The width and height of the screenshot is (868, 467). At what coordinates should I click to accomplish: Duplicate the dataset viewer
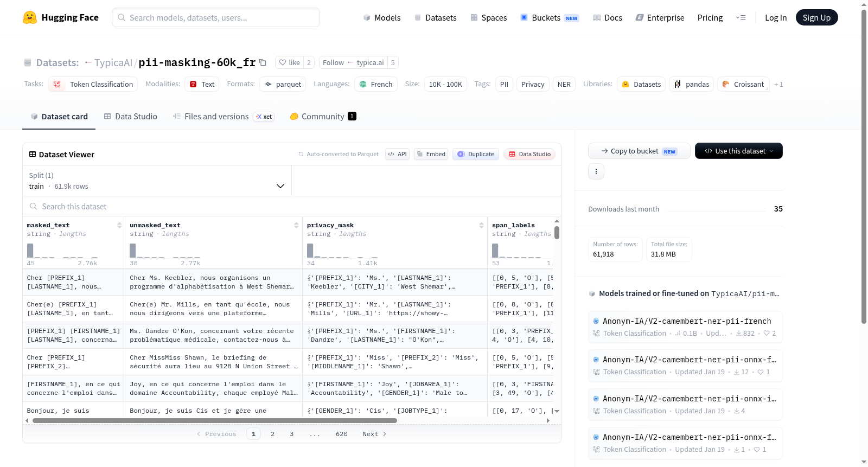tap(476, 154)
